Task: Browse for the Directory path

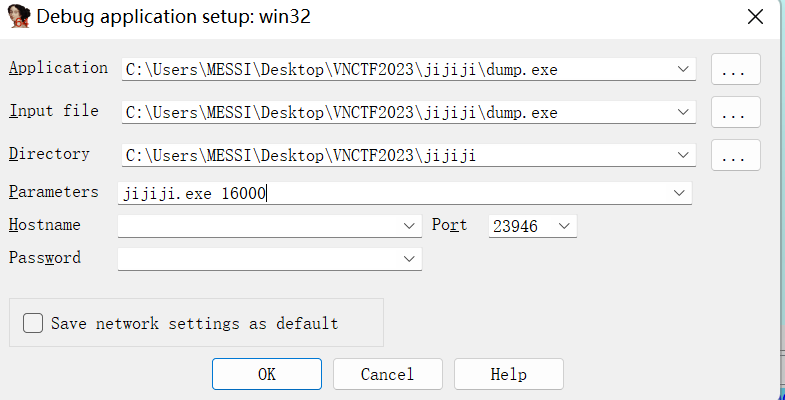Action: tap(735, 155)
